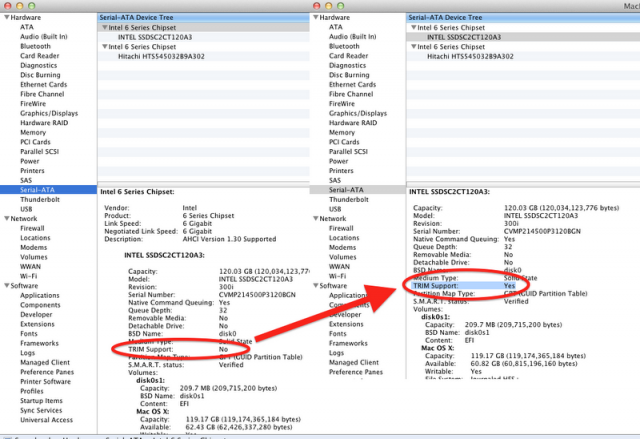Select Thunderbolt in left window sidebar
Screen dimensions: 640x439
point(40,200)
